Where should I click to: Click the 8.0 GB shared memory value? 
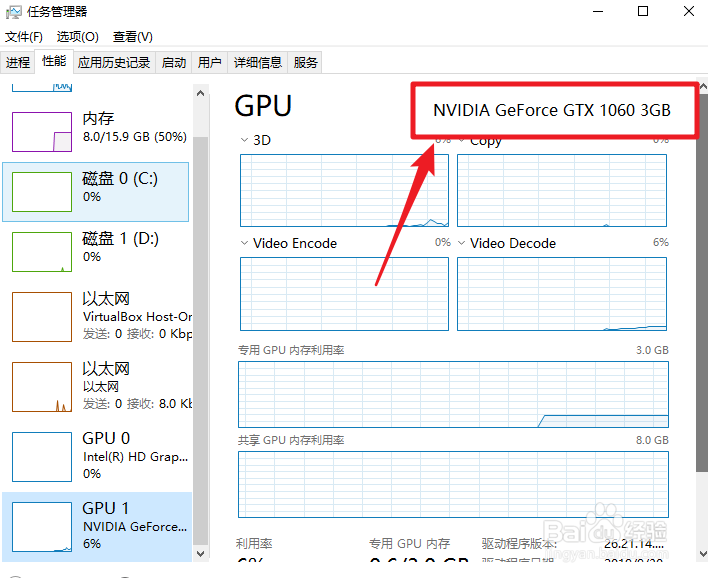[x=652, y=440]
